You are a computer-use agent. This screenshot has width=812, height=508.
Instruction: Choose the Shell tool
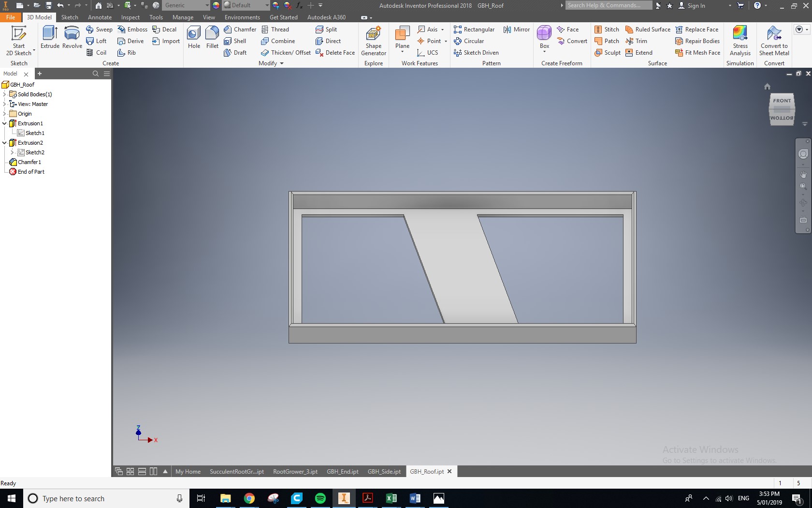point(235,41)
